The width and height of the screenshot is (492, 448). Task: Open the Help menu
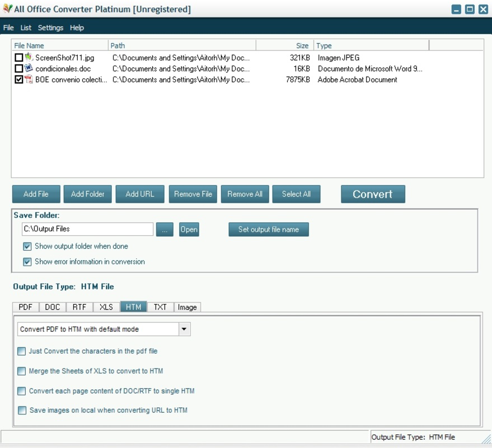pos(77,27)
